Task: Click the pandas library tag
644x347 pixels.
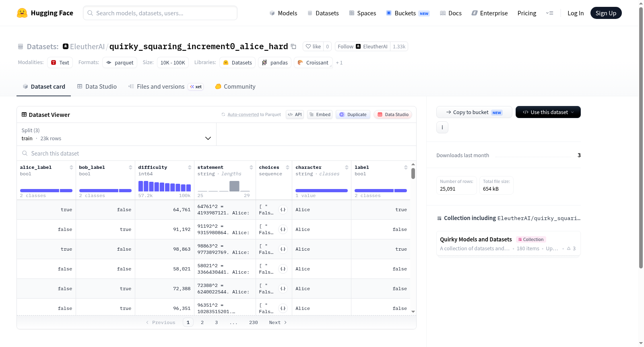Action: click(x=275, y=62)
